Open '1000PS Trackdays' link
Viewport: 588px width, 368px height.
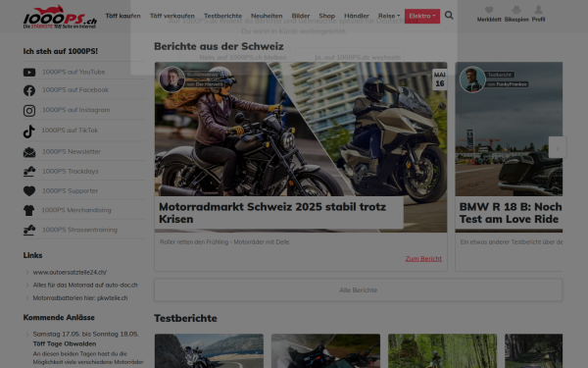pyautogui.click(x=71, y=171)
